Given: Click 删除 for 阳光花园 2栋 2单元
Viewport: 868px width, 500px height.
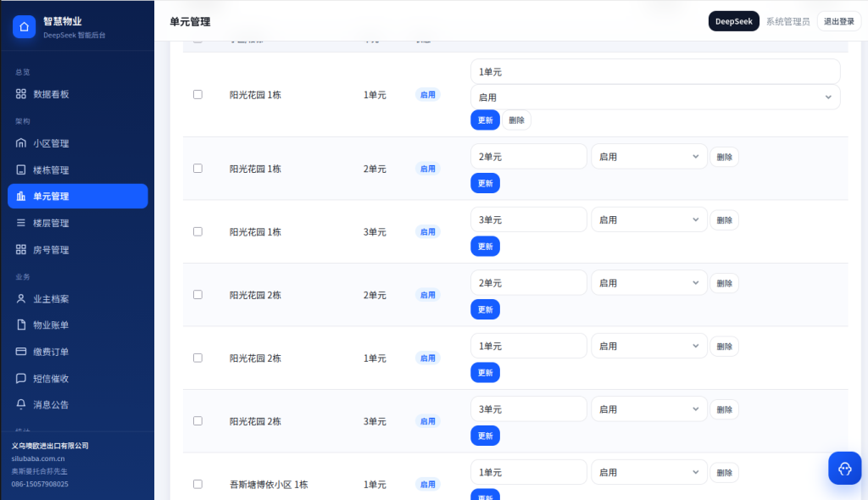Looking at the screenshot, I should [724, 283].
